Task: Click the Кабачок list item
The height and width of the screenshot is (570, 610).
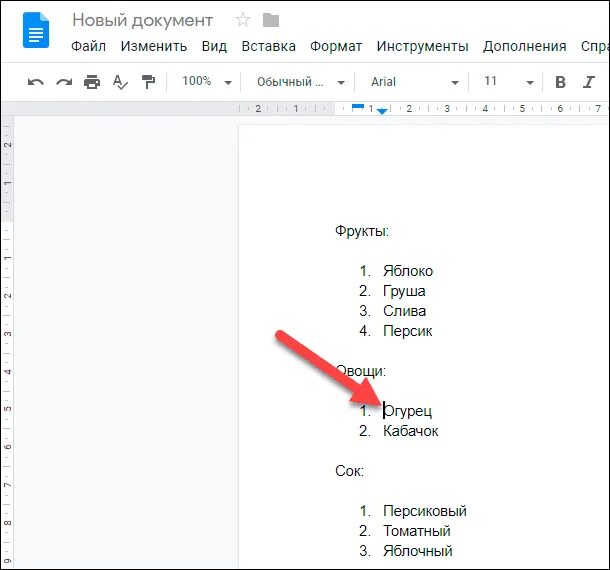Action: (x=410, y=431)
